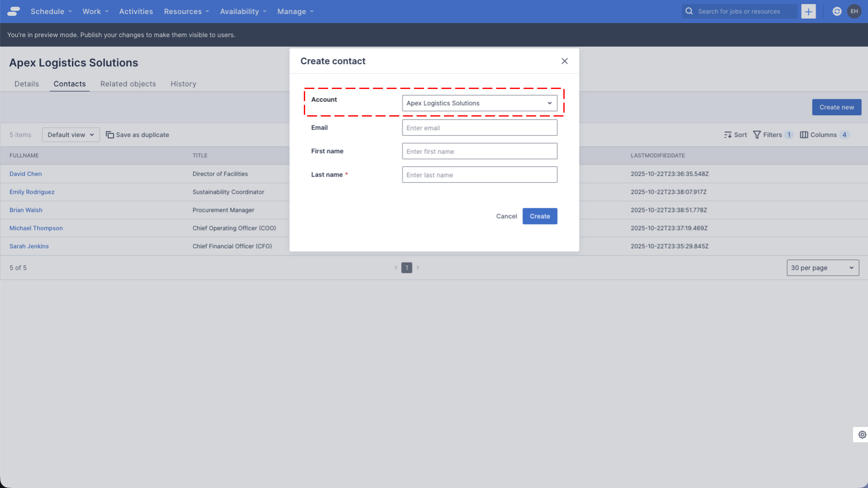Viewport: 868px width, 488px height.
Task: Click the settings gear at bottom right
Action: [861, 435]
